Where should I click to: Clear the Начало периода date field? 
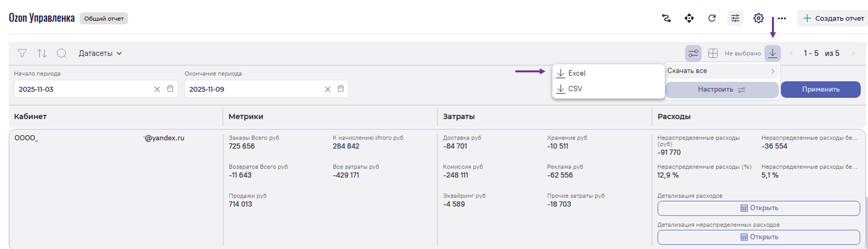click(157, 89)
